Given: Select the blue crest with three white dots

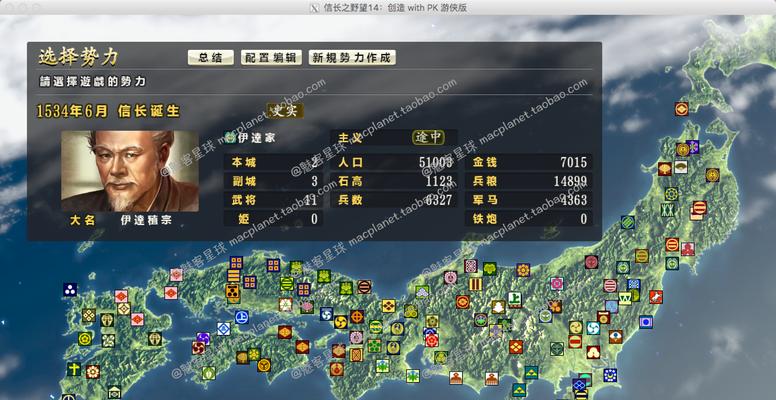Looking at the screenshot, I should tap(70, 290).
